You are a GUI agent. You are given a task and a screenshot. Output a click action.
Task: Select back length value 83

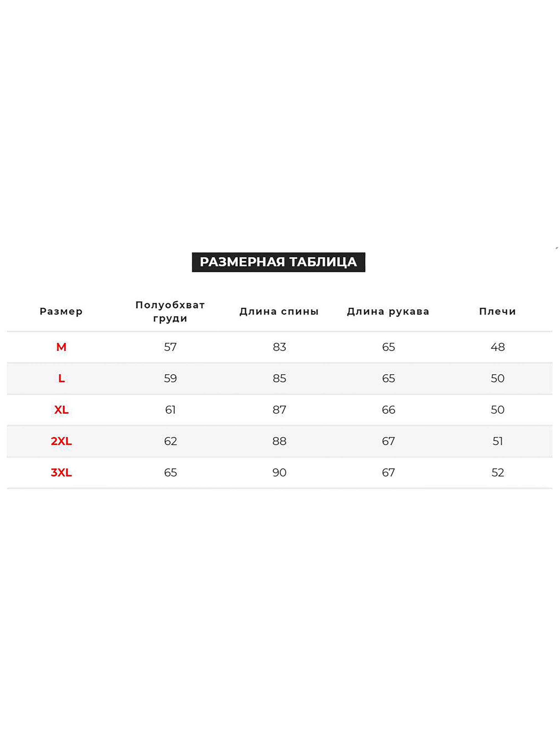click(x=279, y=347)
